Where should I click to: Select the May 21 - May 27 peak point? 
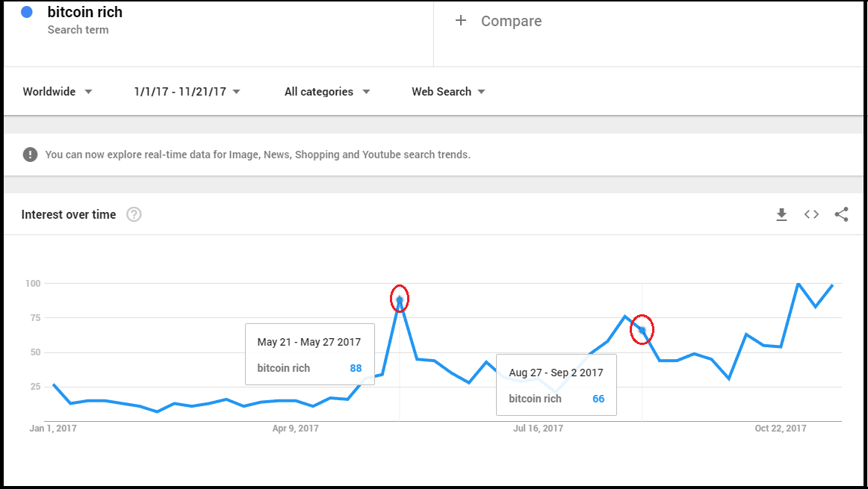tap(400, 299)
